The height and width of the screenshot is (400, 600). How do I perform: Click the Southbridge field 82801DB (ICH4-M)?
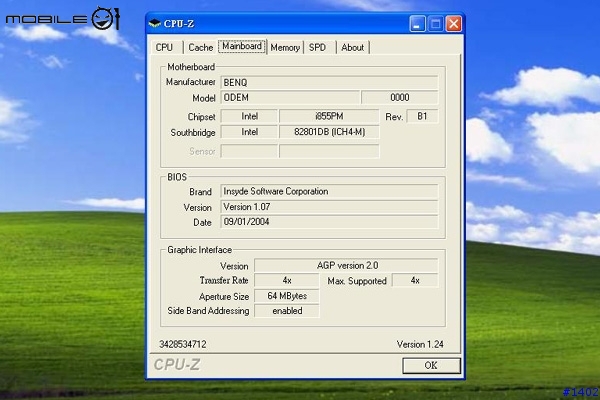(x=329, y=132)
